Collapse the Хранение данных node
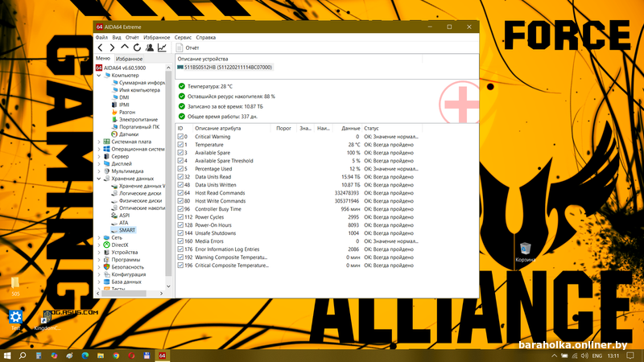The image size is (644, 362). click(99, 179)
